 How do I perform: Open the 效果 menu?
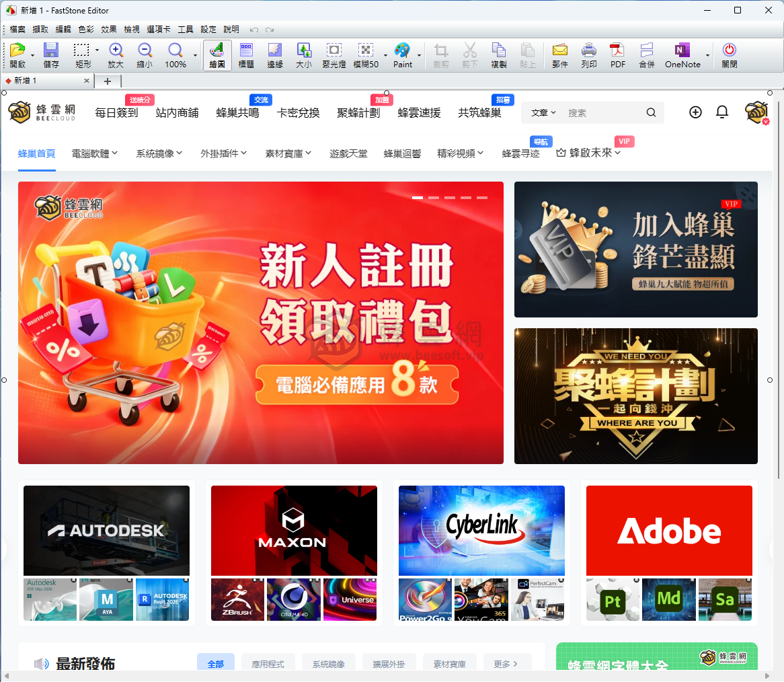click(109, 30)
